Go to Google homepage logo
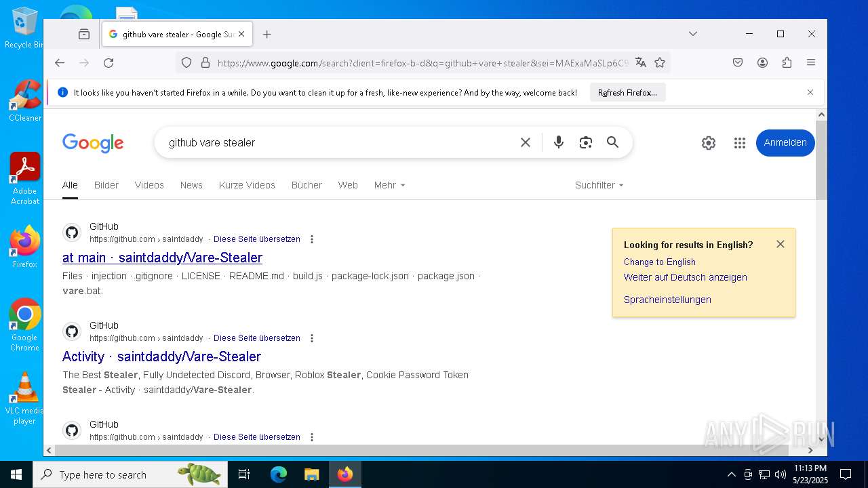 [93, 143]
